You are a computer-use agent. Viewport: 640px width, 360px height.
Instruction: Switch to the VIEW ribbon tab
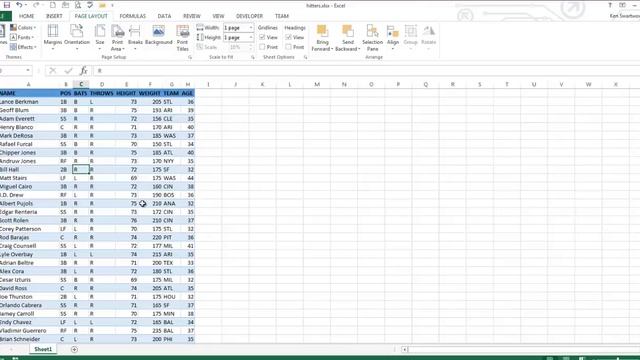[218, 16]
